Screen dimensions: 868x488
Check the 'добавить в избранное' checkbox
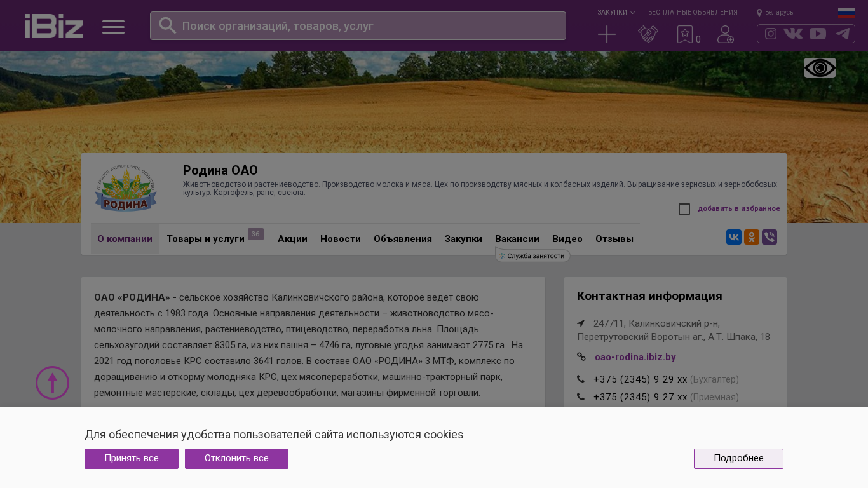(684, 209)
